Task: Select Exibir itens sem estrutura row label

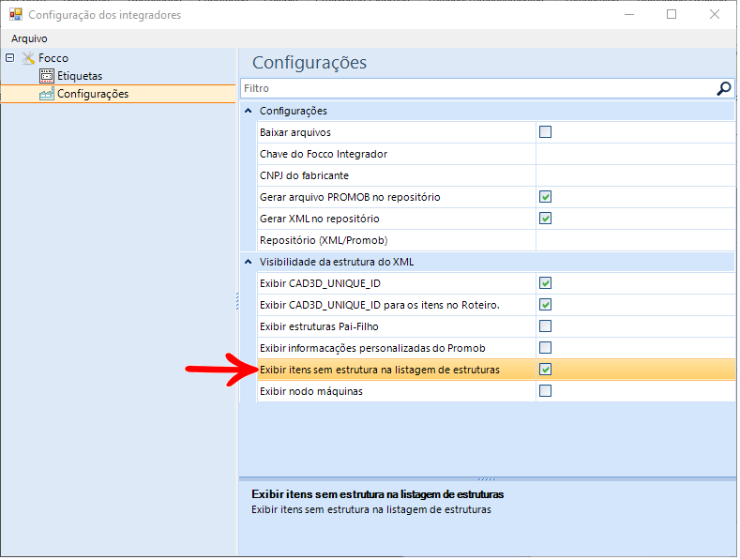Action: click(x=380, y=371)
